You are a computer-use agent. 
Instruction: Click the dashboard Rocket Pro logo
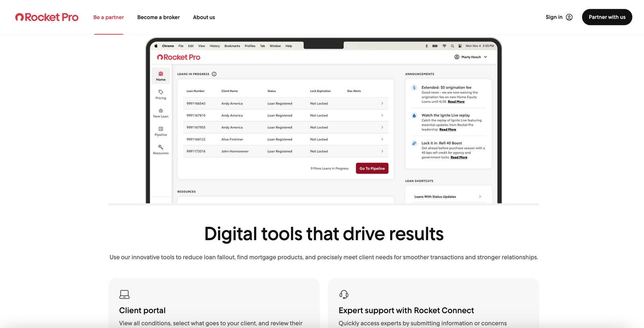tap(179, 57)
